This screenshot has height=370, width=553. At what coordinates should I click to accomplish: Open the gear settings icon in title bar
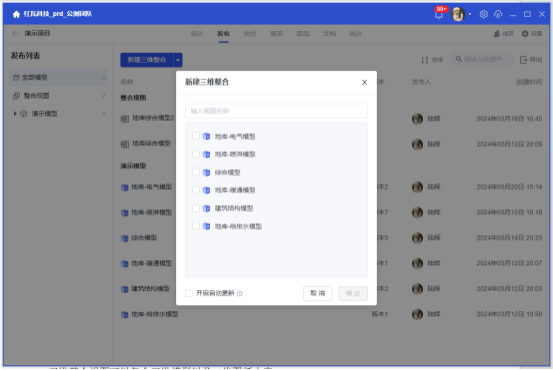tap(484, 14)
